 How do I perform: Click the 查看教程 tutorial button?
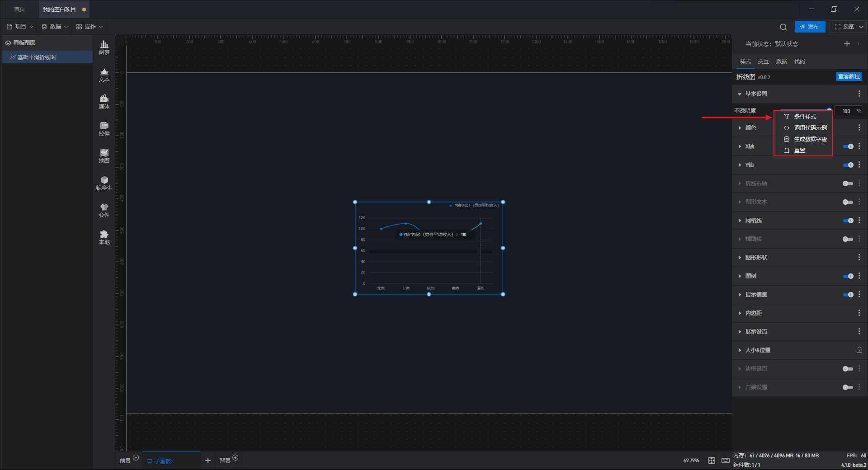849,76
